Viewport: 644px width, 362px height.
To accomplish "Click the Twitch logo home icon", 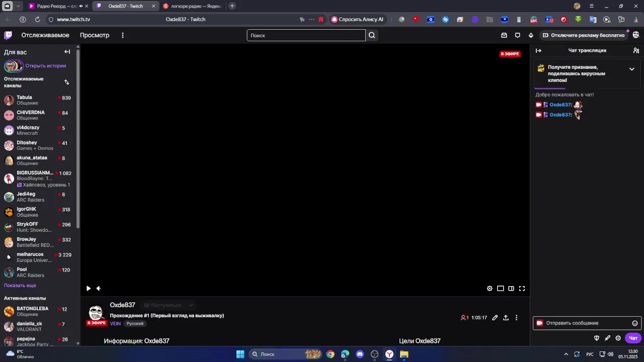I will pyautogui.click(x=8, y=35).
